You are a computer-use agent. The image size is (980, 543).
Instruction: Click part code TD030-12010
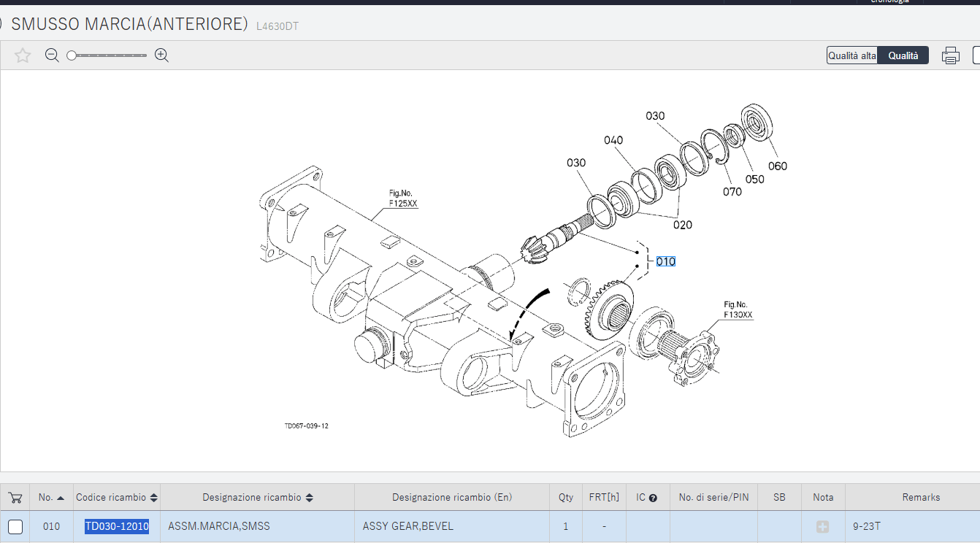[117, 526]
